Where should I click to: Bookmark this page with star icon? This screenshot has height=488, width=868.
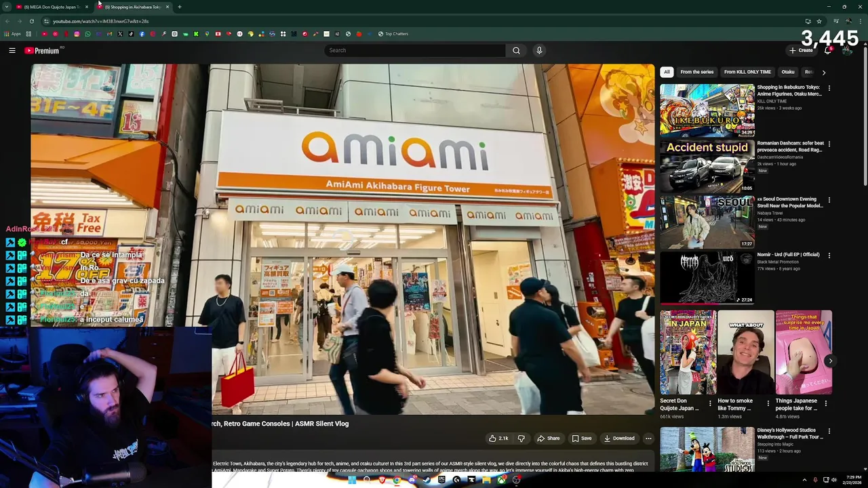(x=819, y=21)
